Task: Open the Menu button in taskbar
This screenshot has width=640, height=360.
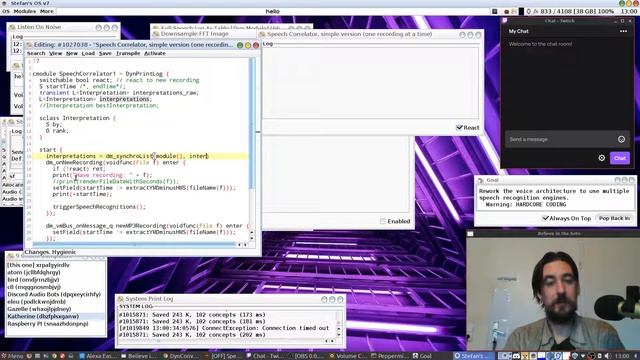Action: 12,356
